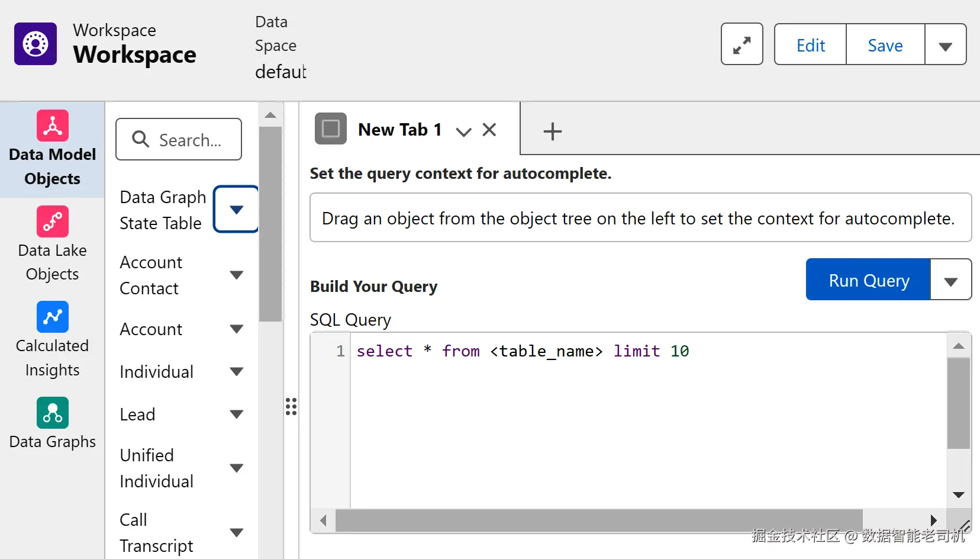Select the New Tab 1 query tab

click(x=399, y=130)
